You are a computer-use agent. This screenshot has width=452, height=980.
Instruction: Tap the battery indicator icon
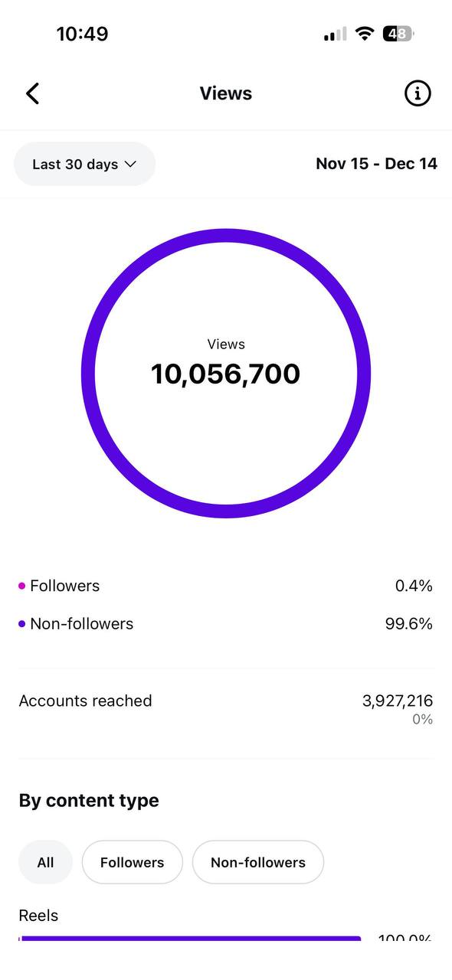[399, 34]
